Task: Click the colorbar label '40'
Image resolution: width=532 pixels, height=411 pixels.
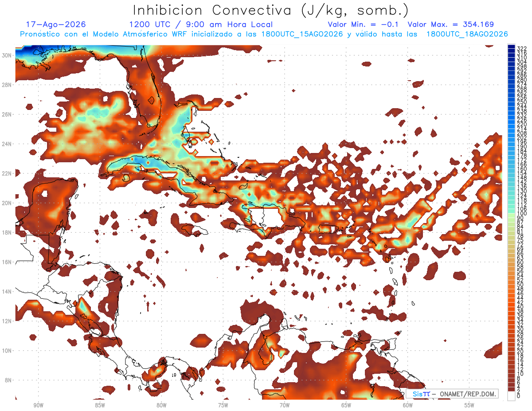Action: [520, 307]
